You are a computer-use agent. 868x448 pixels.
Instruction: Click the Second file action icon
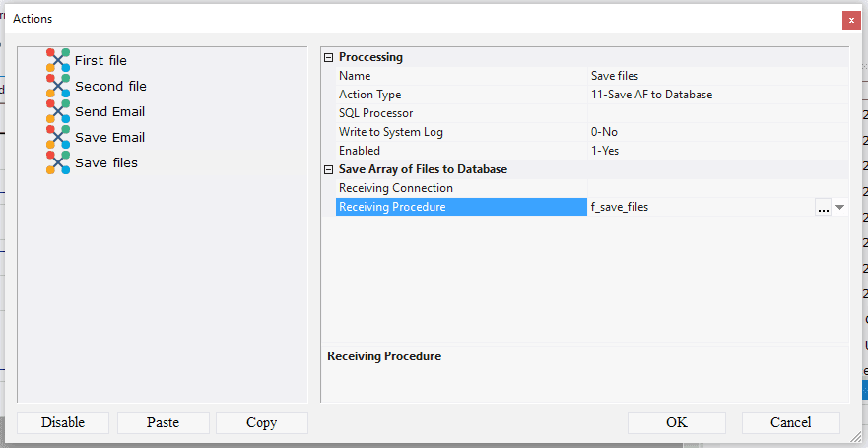[58, 86]
